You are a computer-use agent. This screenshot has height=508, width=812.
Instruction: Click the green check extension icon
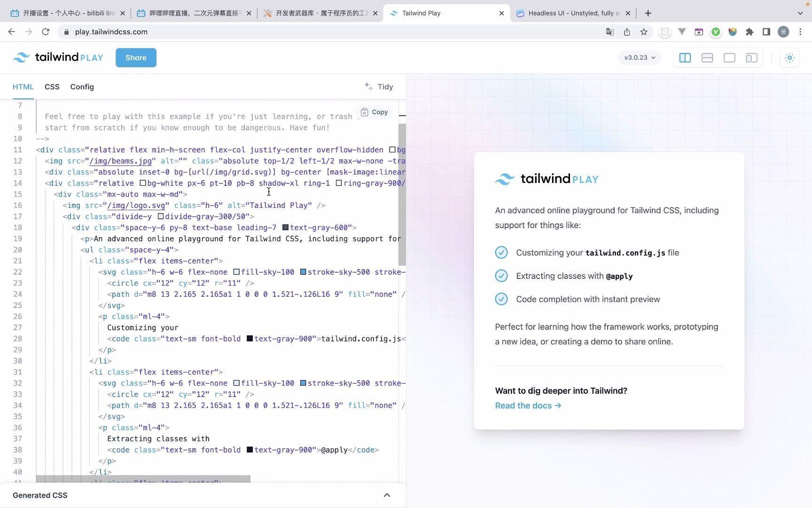[716, 32]
